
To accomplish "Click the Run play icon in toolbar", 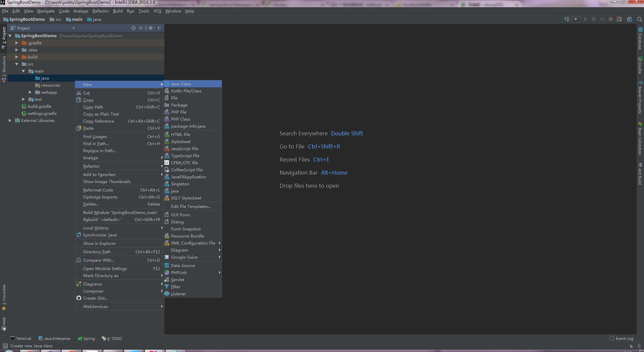I will (586, 19).
